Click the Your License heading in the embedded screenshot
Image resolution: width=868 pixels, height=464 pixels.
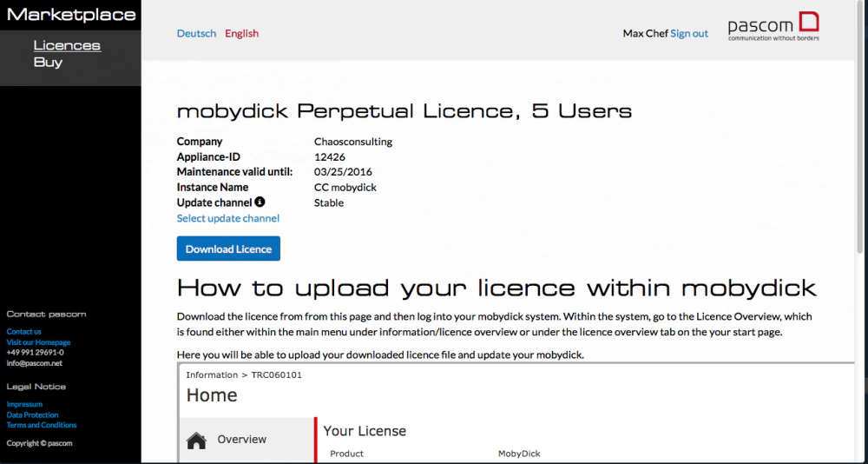[365, 431]
